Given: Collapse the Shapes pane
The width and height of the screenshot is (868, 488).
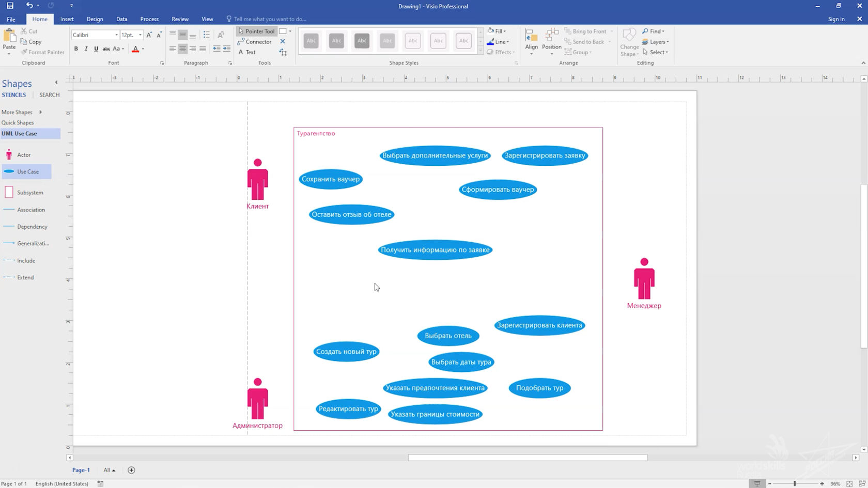Looking at the screenshot, I should 56,83.
